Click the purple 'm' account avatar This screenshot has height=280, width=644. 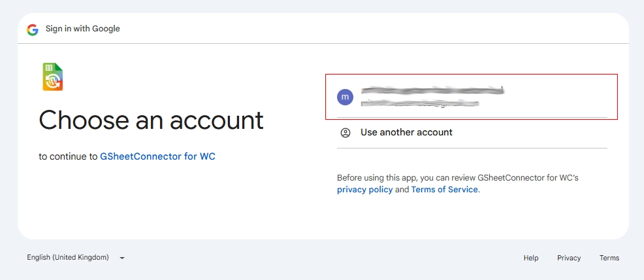pyautogui.click(x=345, y=97)
